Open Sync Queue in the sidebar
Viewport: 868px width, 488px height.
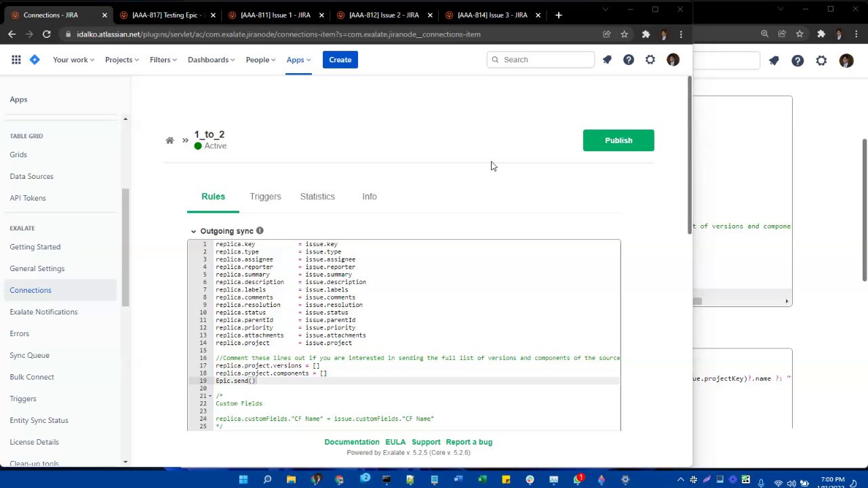[x=29, y=355]
